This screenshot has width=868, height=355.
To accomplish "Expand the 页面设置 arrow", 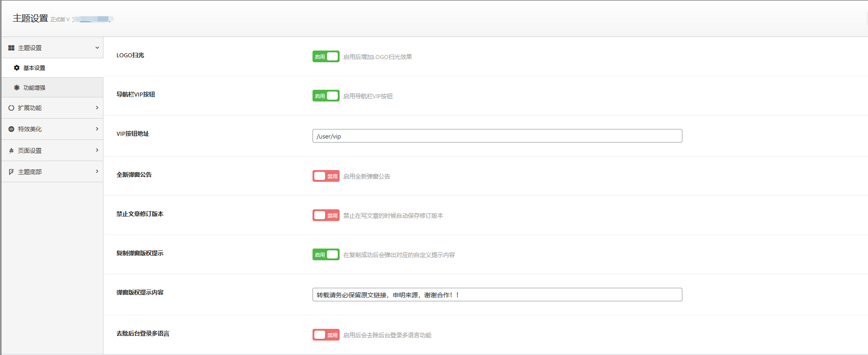I will tap(97, 150).
